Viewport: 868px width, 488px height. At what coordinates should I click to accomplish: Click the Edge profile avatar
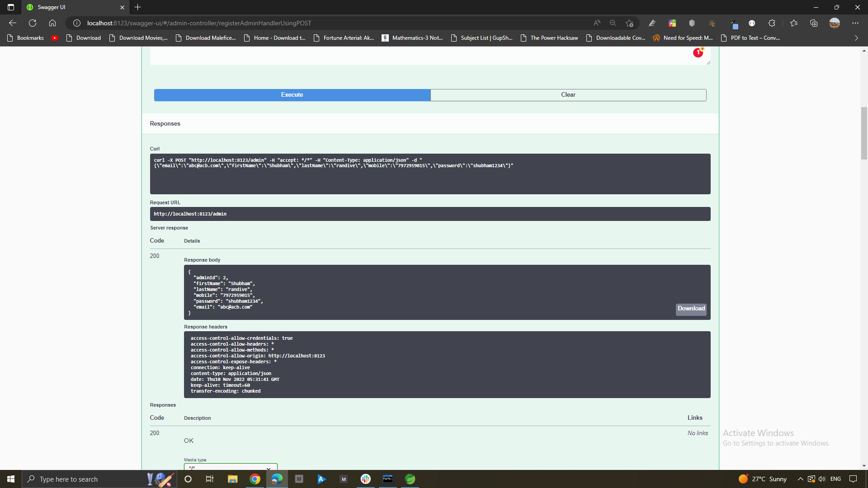(835, 23)
